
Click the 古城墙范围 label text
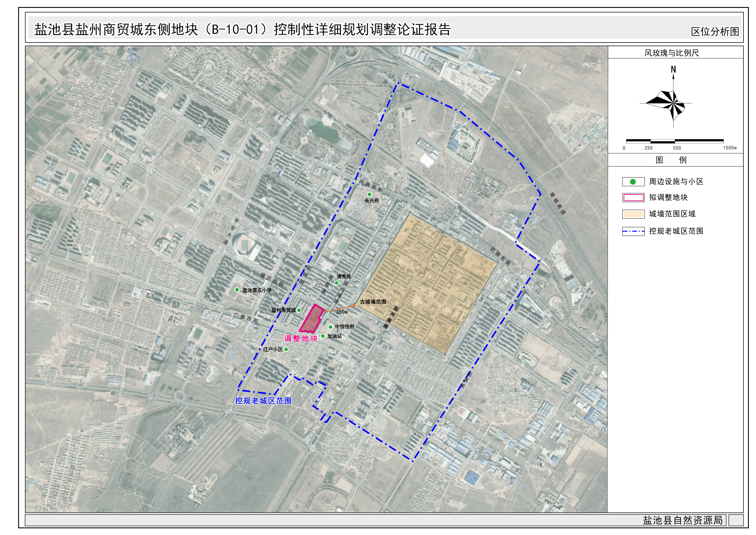point(373,302)
